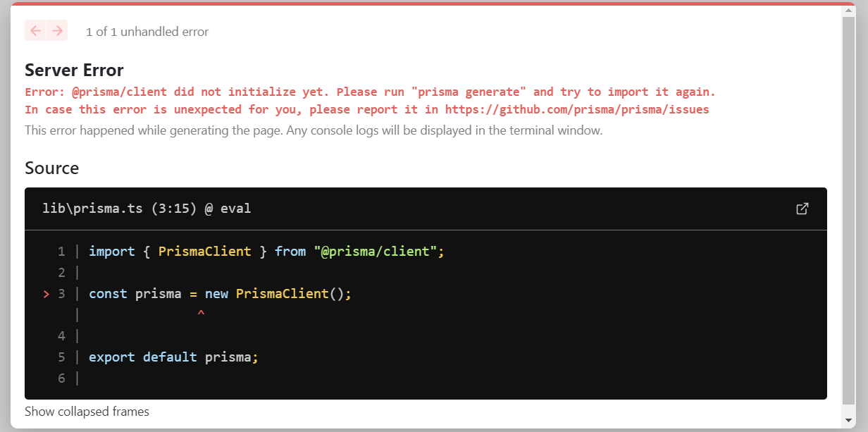Click scrollbar up arrow at top right
868x432 pixels.
(849, 10)
